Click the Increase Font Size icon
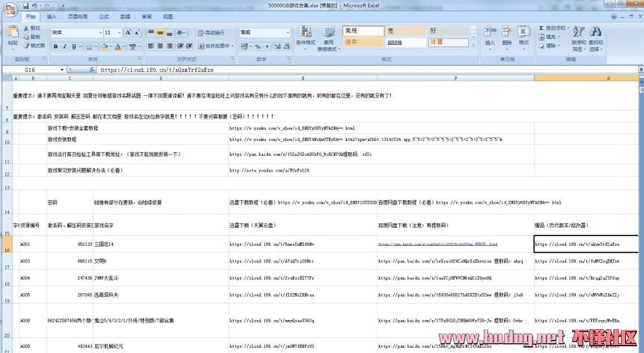This screenshot has height=353, width=644. click(x=129, y=33)
